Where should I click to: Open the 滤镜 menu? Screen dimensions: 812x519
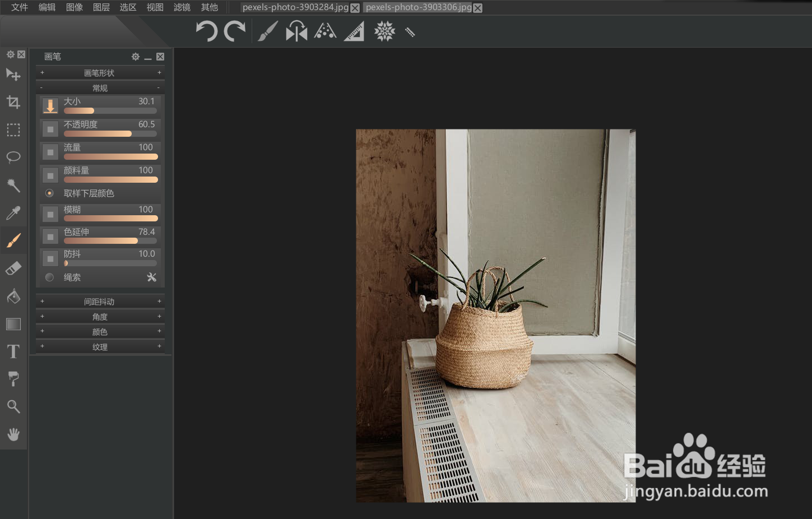pyautogui.click(x=182, y=7)
